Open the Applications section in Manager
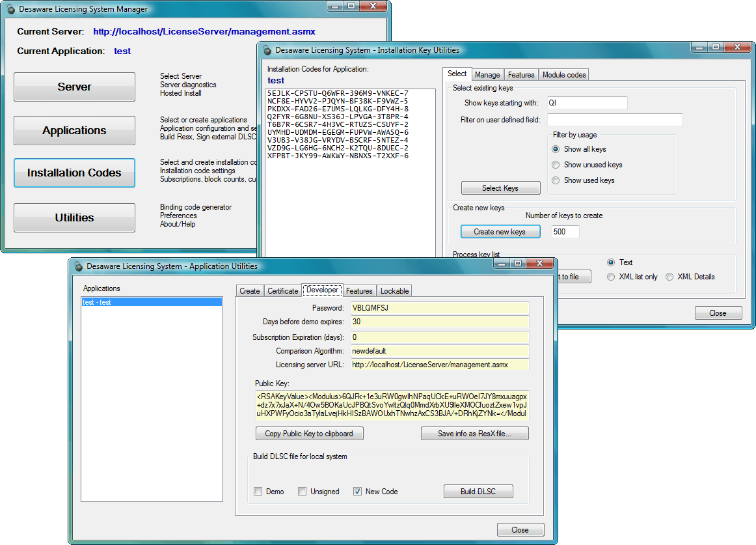This screenshot has height=545, width=756. click(x=74, y=130)
